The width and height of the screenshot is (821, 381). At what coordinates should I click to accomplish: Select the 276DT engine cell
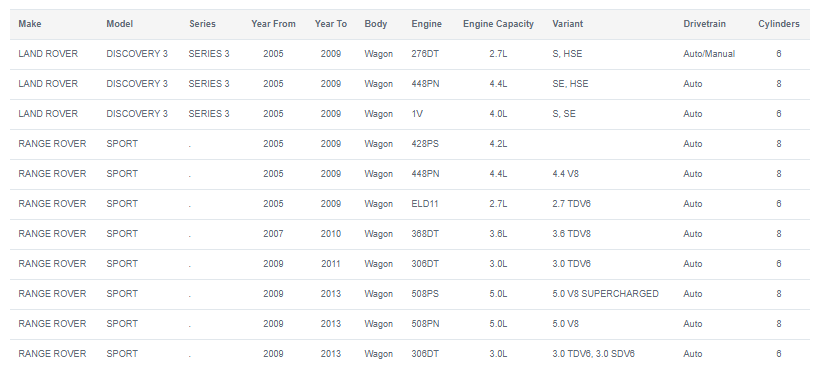pos(425,54)
